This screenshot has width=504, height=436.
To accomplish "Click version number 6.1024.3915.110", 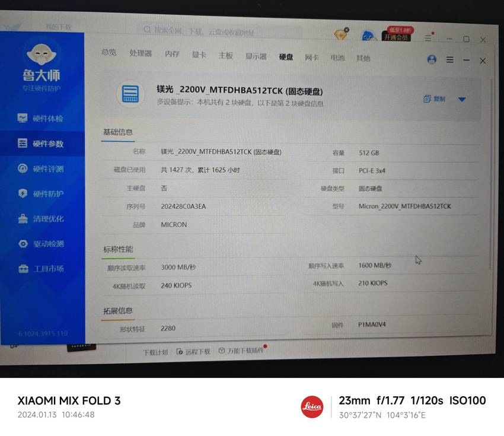I will tap(43, 334).
